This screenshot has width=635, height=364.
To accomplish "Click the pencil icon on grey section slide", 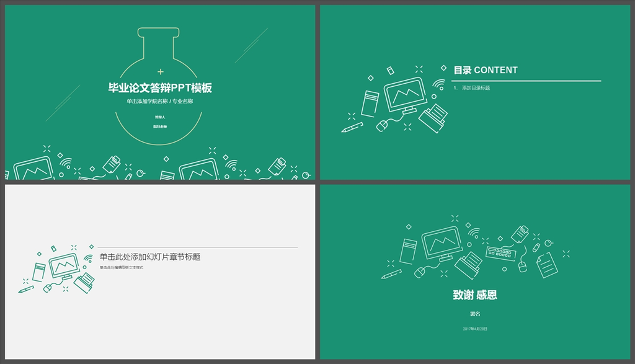I will coord(26,290).
